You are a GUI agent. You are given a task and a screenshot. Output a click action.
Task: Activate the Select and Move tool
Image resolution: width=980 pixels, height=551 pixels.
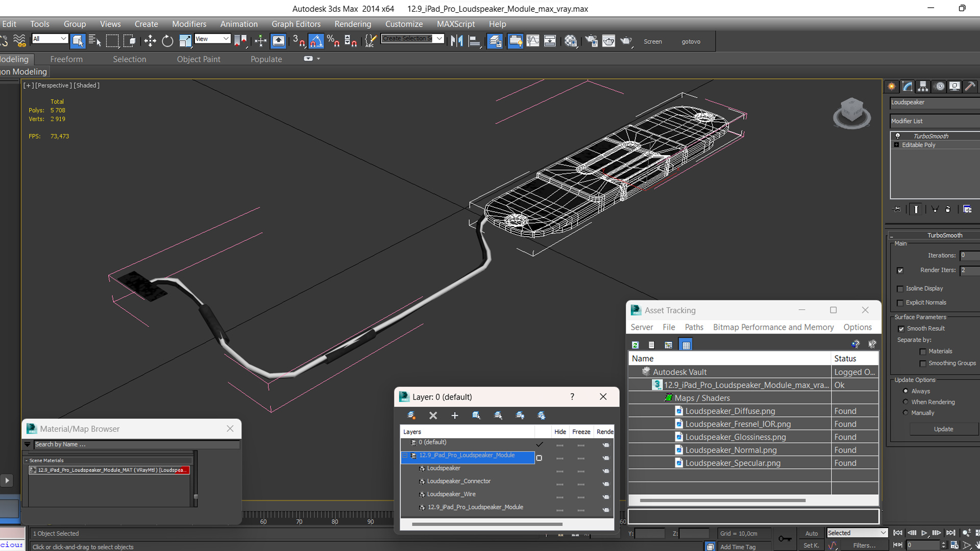[x=150, y=41]
